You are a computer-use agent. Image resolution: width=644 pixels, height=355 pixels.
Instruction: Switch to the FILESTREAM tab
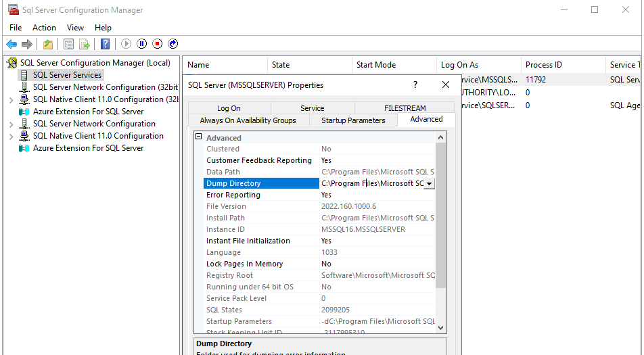click(x=405, y=108)
